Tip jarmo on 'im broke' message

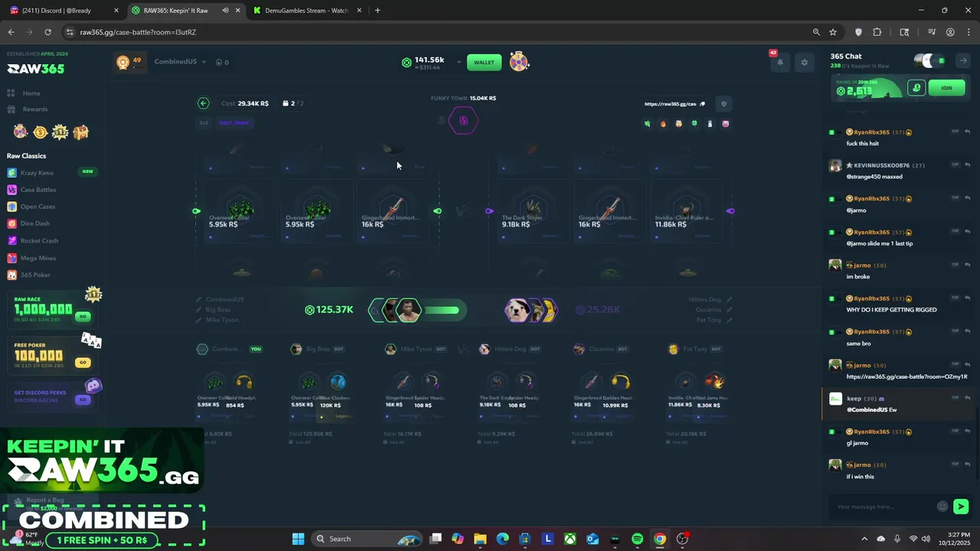coord(955,265)
